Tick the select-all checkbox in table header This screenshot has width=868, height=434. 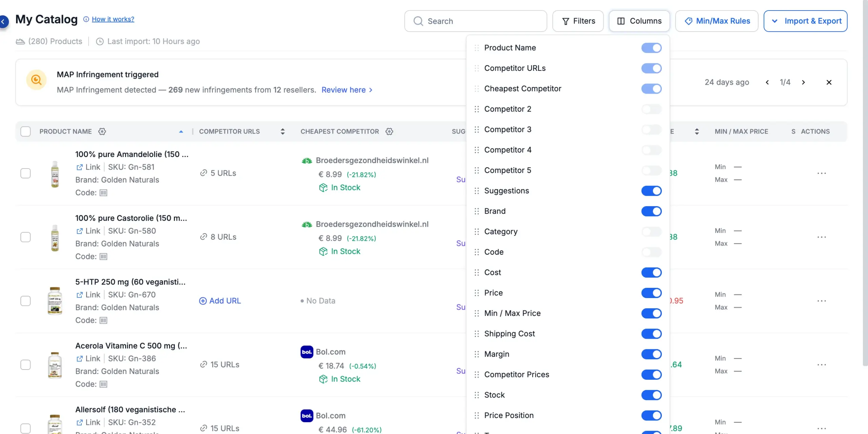click(25, 132)
